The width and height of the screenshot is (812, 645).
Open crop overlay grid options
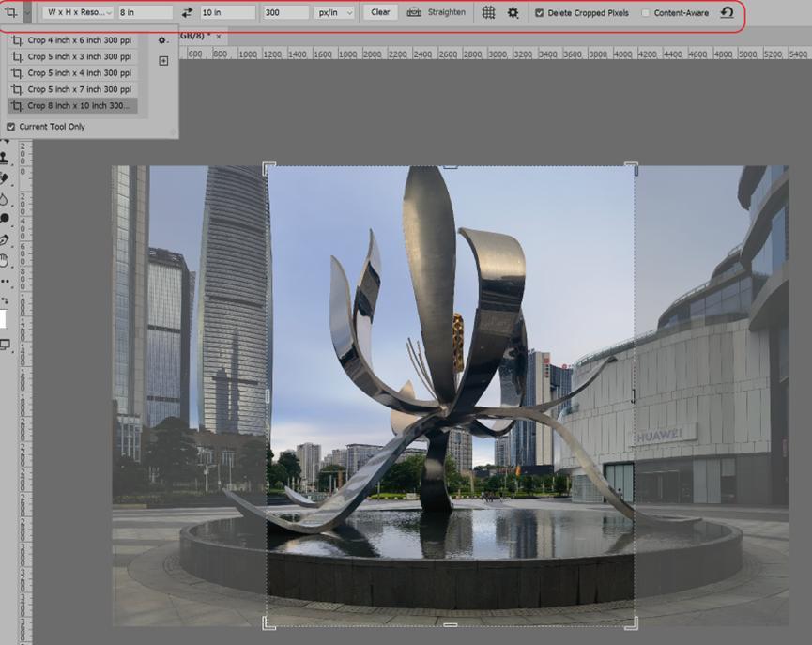(x=488, y=13)
